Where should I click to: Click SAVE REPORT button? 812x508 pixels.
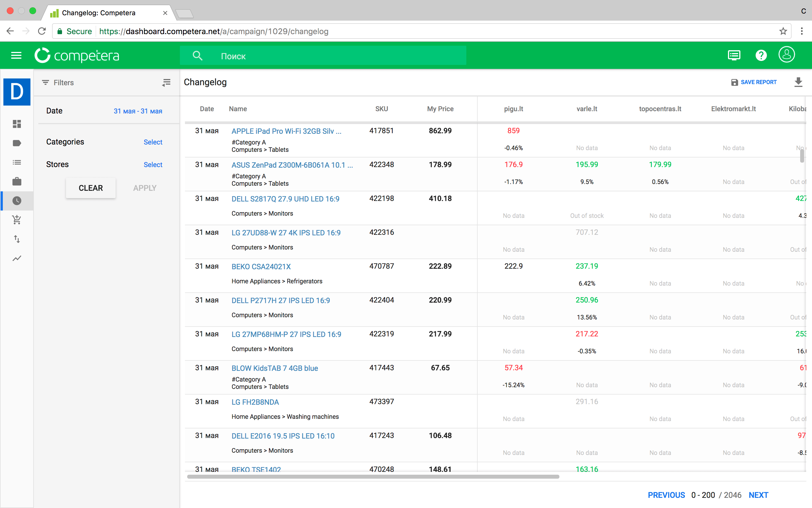pos(754,82)
